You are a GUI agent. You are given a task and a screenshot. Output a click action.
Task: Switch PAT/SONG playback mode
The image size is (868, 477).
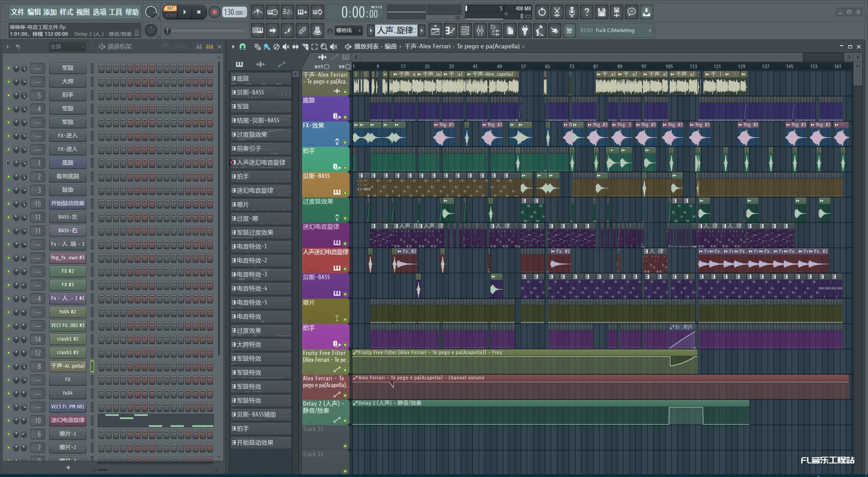tap(170, 12)
